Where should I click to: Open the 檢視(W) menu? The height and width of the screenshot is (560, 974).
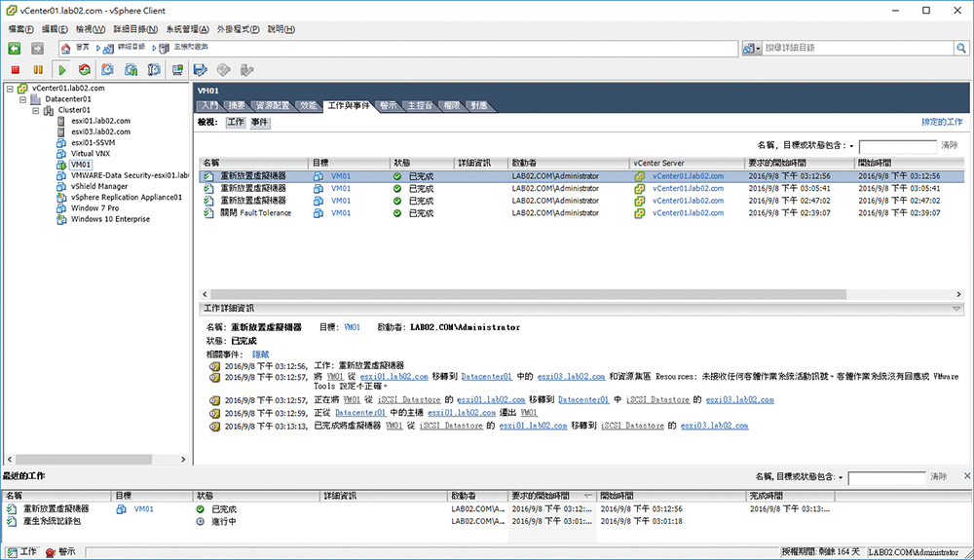click(91, 29)
